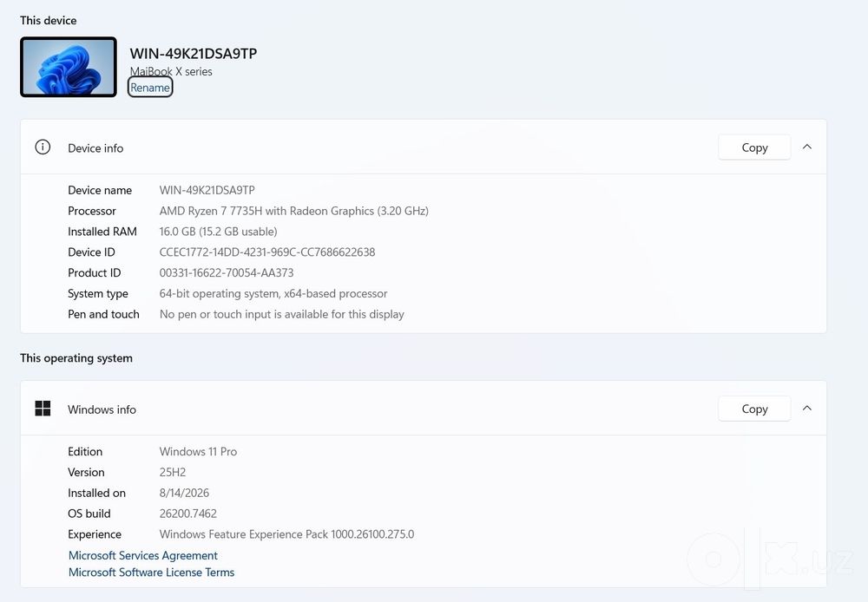Click the Edition label

pyautogui.click(x=85, y=451)
